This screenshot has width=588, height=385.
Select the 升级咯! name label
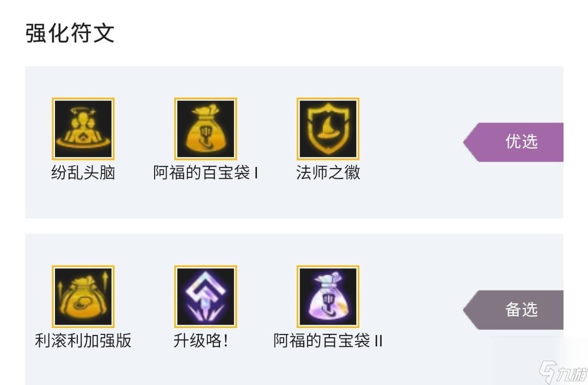200,340
